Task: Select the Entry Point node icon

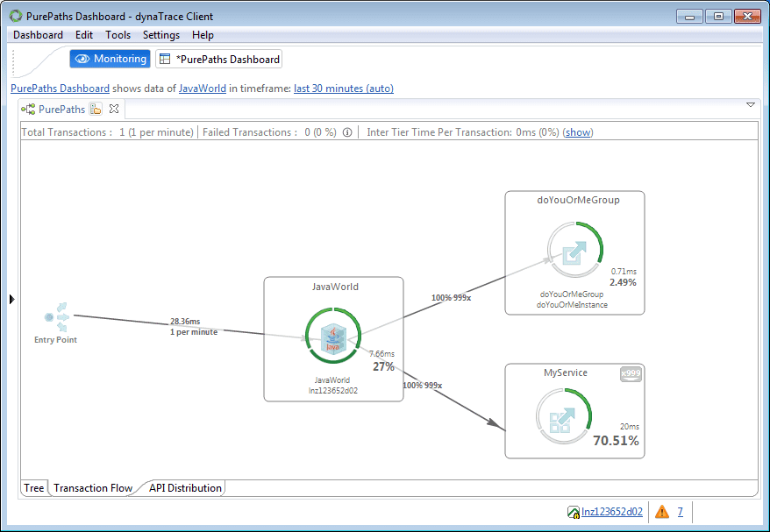Action: (x=57, y=317)
